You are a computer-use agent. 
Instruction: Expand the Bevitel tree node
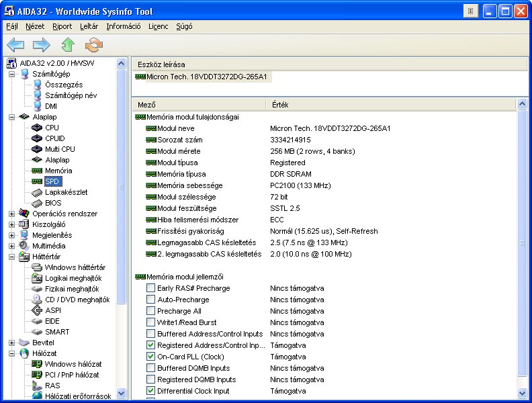pos(12,343)
